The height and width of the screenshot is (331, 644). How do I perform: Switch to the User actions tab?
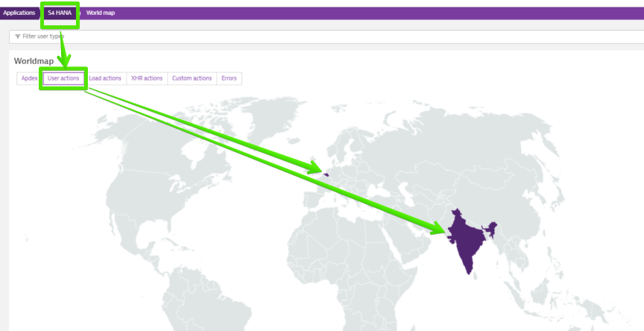pyautogui.click(x=63, y=78)
